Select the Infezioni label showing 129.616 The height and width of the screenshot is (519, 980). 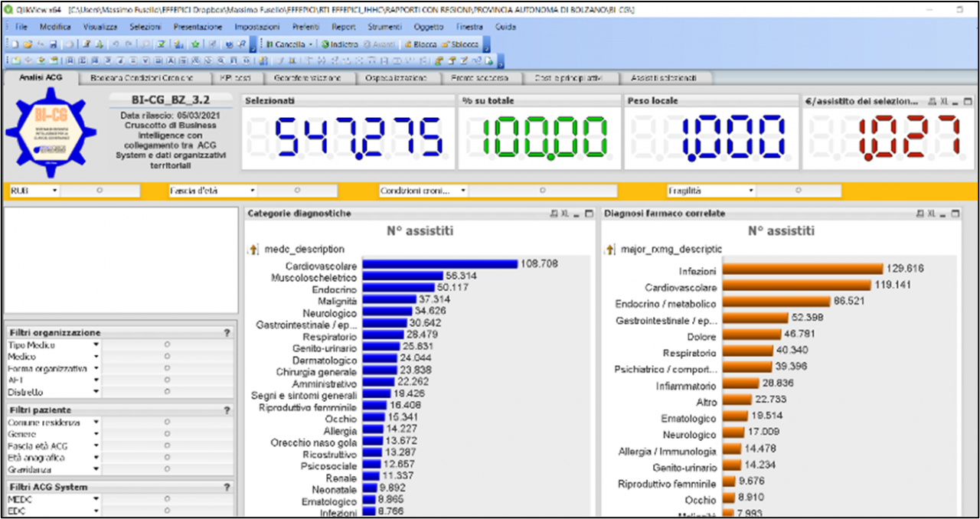coord(697,271)
